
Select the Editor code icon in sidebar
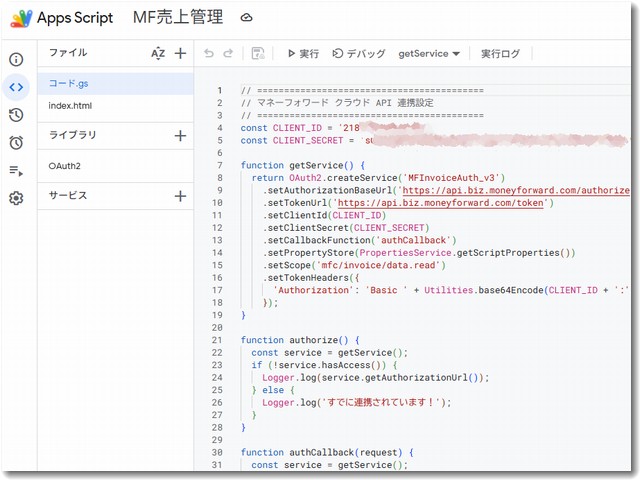[x=16, y=87]
